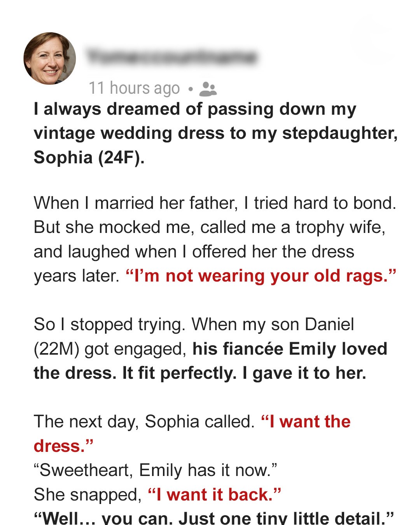Click the red quote "I want the"
This screenshot has height=525, width=420.
306,422
